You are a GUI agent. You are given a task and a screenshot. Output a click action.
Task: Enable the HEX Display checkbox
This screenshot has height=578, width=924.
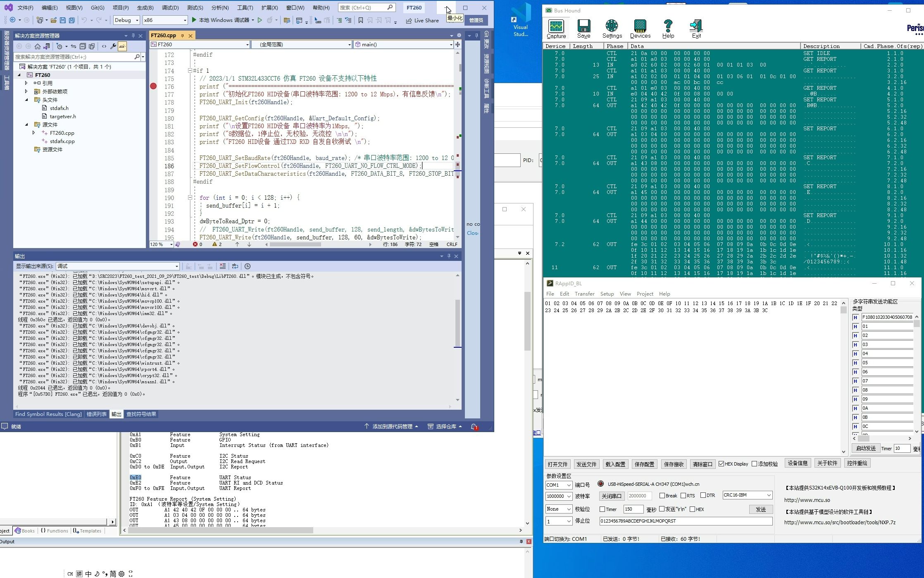coord(722,463)
